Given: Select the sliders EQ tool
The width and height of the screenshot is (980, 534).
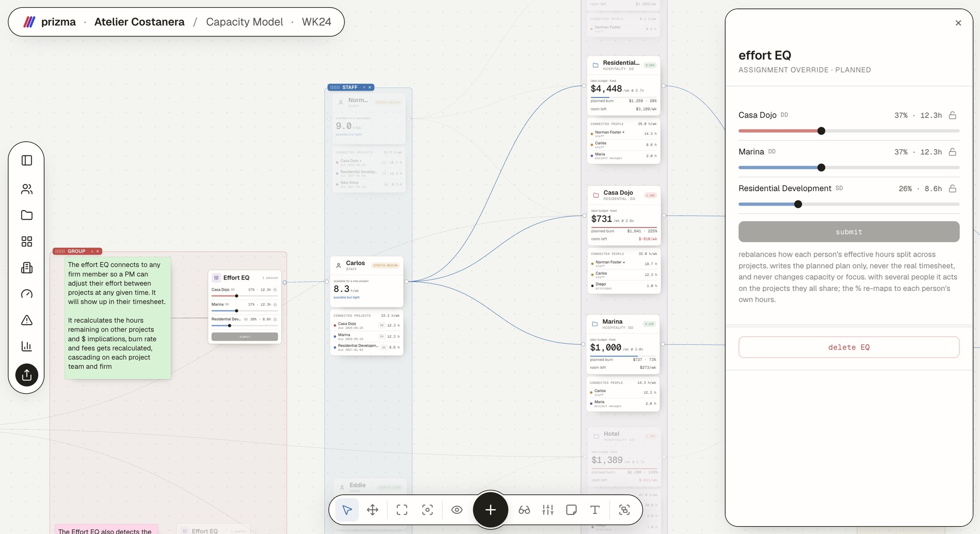Looking at the screenshot, I should pos(548,510).
